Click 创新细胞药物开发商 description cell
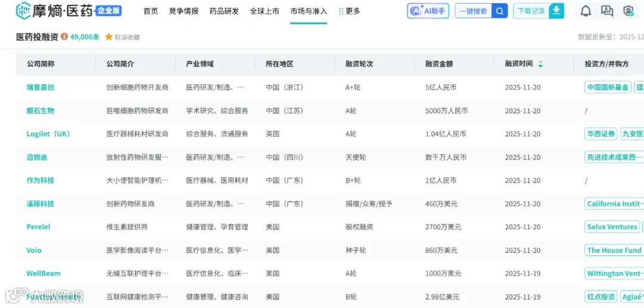 137,87
